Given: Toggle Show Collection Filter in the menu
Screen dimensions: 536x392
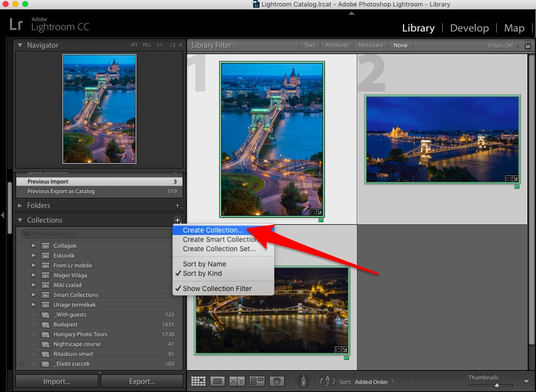Looking at the screenshot, I should [x=223, y=289].
